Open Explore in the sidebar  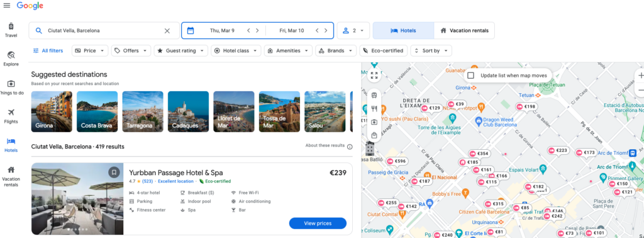[11, 59]
